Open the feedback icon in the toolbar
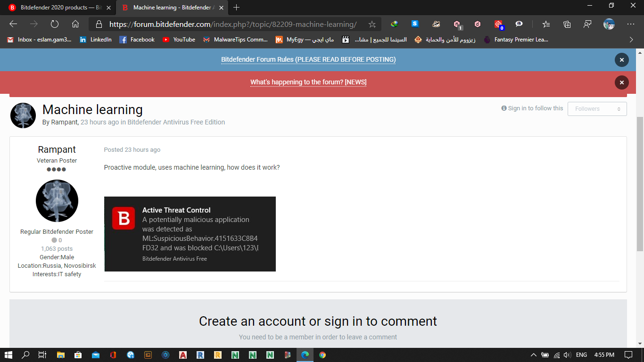Image resolution: width=644 pixels, height=362 pixels. [x=588, y=24]
